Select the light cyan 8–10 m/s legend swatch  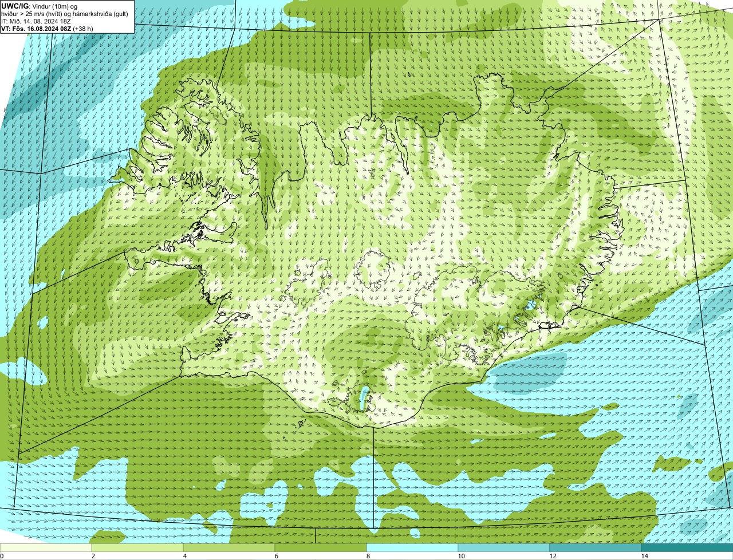412,547
